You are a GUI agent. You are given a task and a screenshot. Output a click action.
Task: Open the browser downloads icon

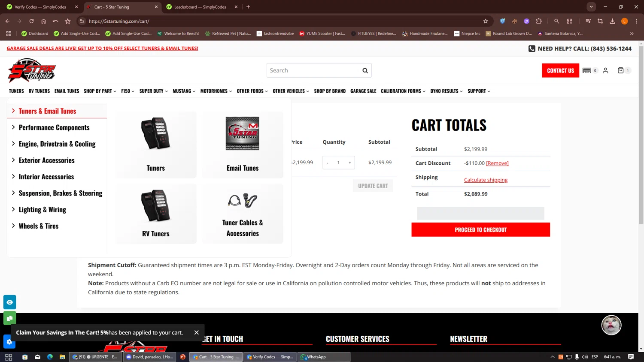[x=612, y=21]
